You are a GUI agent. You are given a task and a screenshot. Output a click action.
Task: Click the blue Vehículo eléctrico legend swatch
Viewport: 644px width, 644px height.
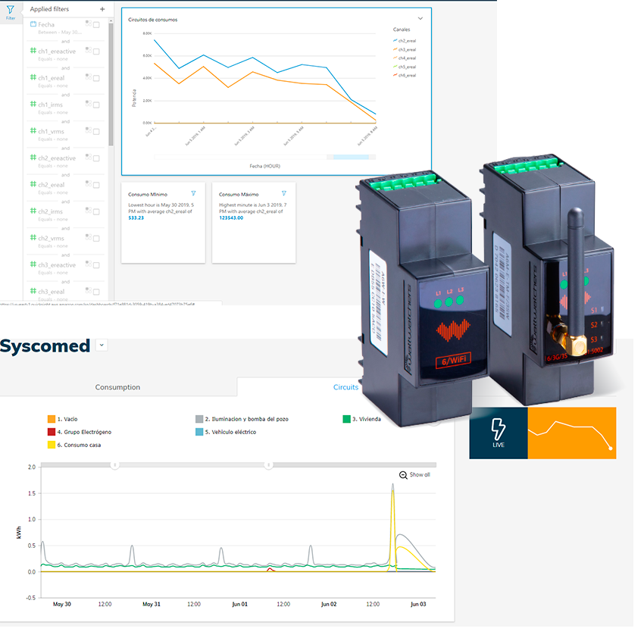pos(199,432)
